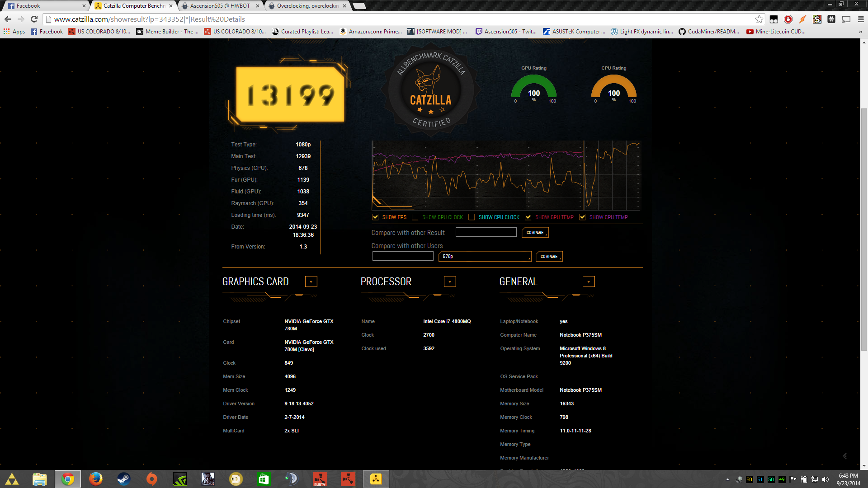Open the Google Cast extension icon
868x488 pixels.
point(846,19)
